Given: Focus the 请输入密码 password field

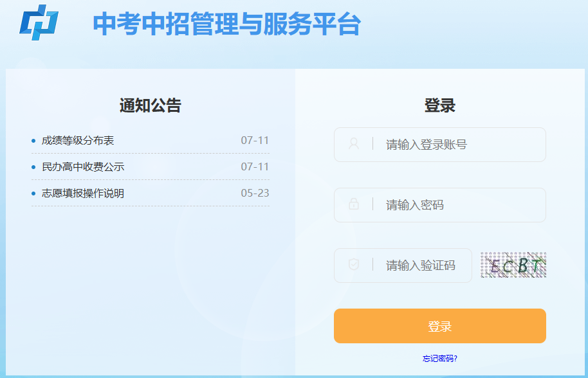Looking at the screenshot, I should pyautogui.click(x=440, y=205).
